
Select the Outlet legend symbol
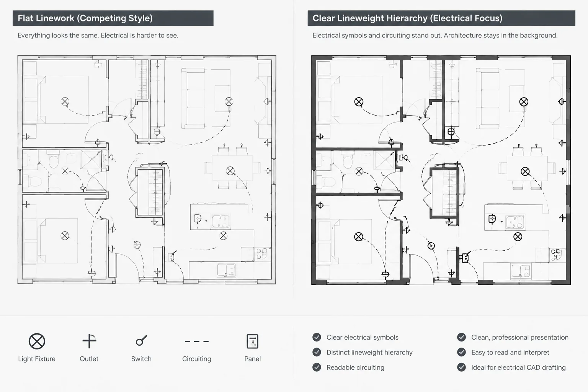pyautogui.click(x=89, y=341)
